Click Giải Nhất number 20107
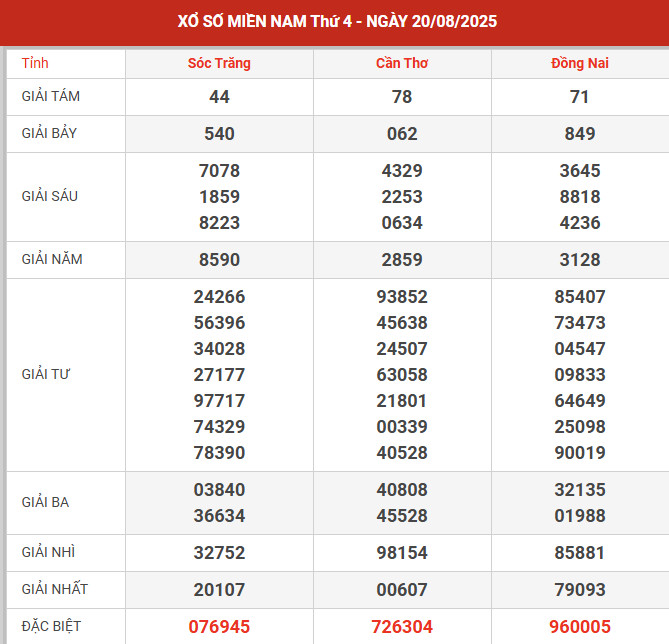 pos(219,590)
